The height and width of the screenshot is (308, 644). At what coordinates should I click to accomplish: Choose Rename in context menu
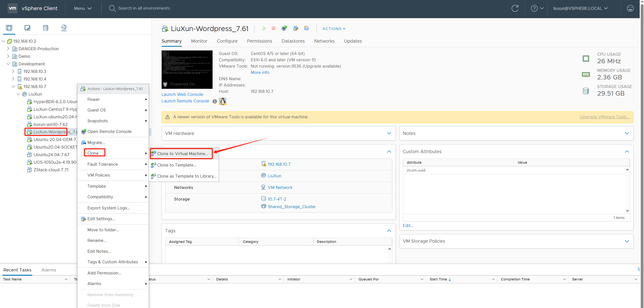(113, 240)
